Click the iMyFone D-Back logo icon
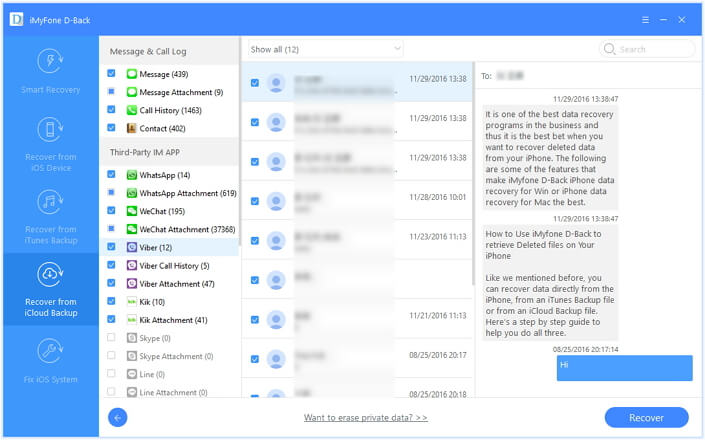 pyautogui.click(x=16, y=19)
